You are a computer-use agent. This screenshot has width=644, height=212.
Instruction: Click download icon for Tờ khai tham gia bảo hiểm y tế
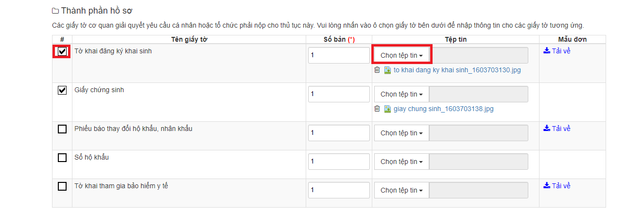[x=546, y=185]
